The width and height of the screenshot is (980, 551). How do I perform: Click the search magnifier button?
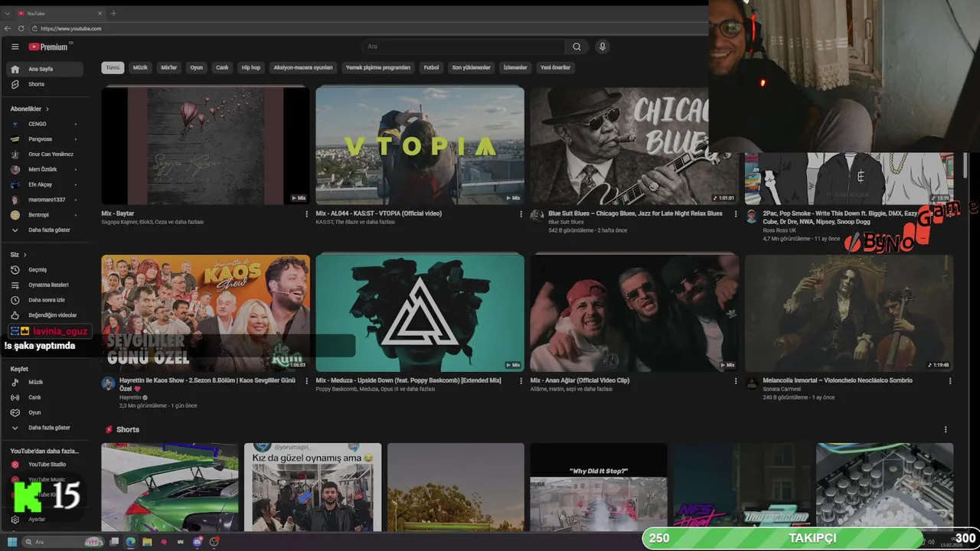point(577,47)
